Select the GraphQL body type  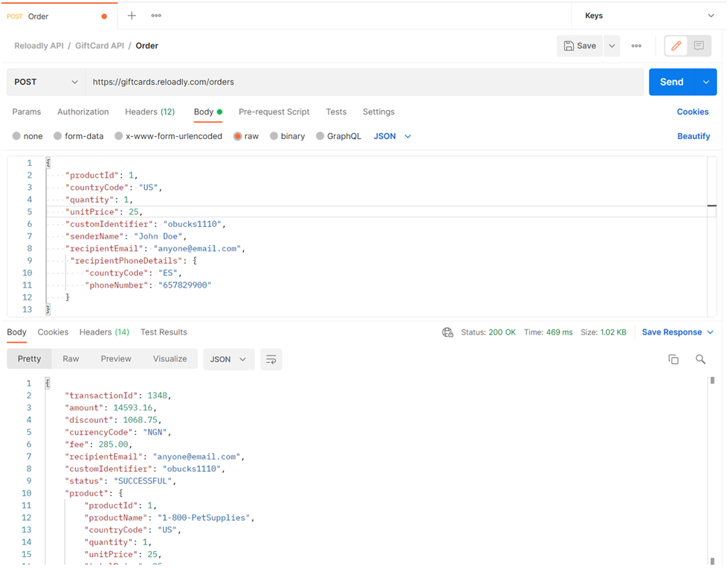[x=338, y=137]
